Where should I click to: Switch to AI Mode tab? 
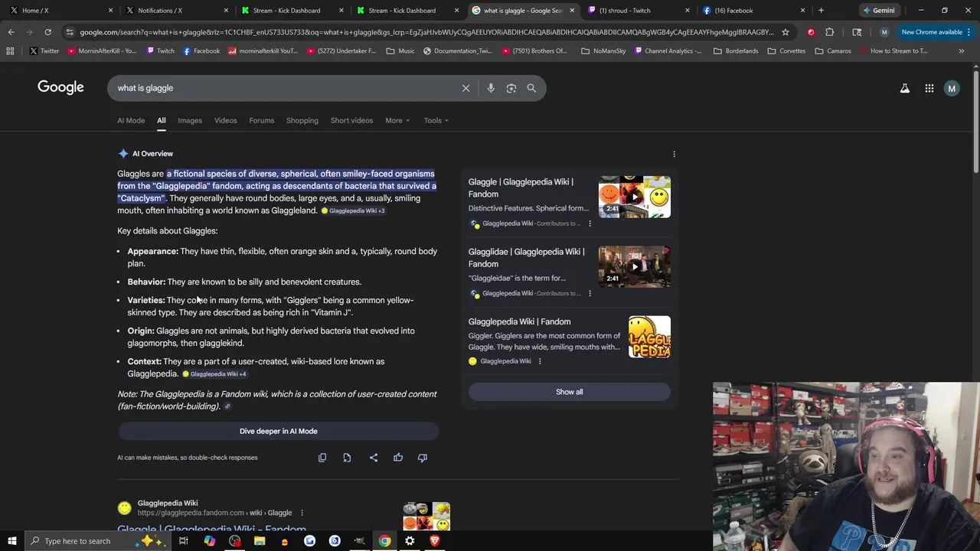(x=131, y=120)
